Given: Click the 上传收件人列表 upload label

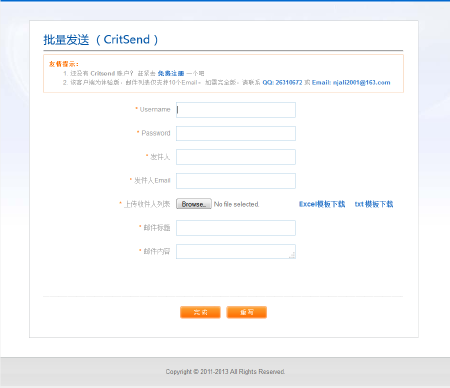Looking at the screenshot, I should [147, 204].
